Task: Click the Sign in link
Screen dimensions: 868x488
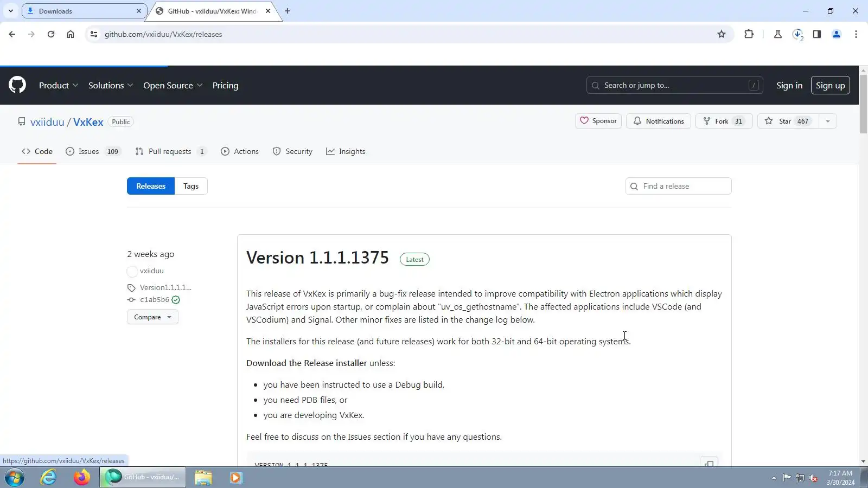Action: pos(789,85)
